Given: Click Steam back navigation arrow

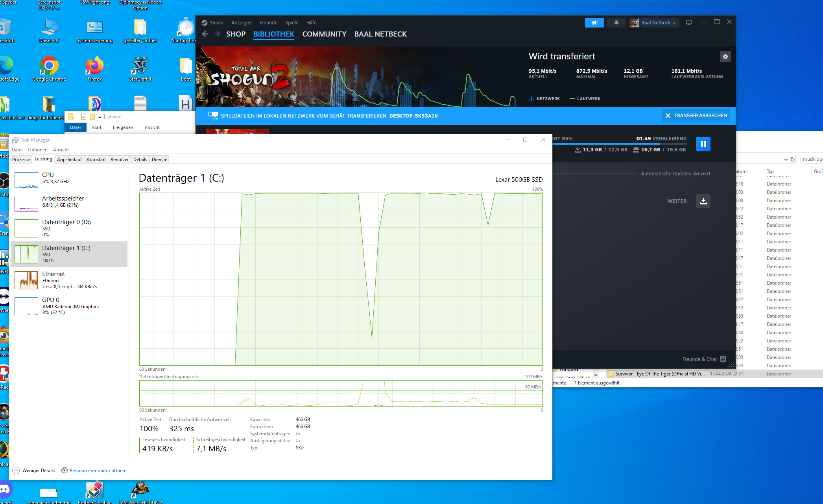Looking at the screenshot, I should click(205, 34).
